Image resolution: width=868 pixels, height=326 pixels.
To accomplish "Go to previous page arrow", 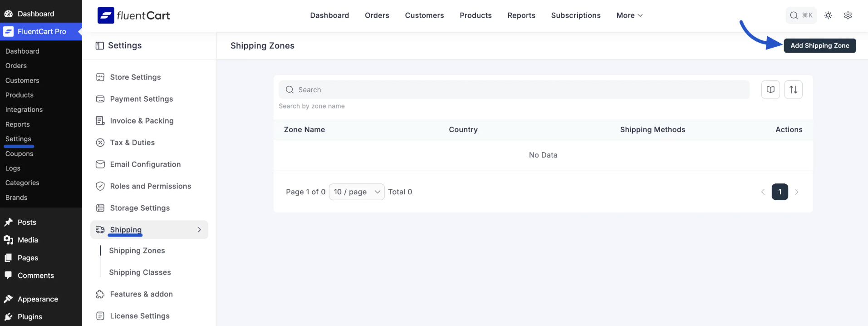I will pos(763,192).
